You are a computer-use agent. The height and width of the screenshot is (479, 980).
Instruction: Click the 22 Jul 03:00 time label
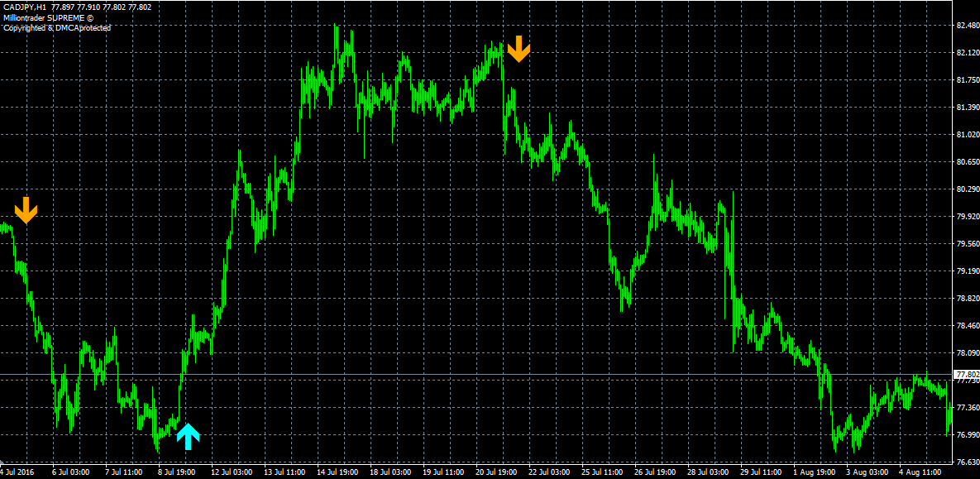550,472
